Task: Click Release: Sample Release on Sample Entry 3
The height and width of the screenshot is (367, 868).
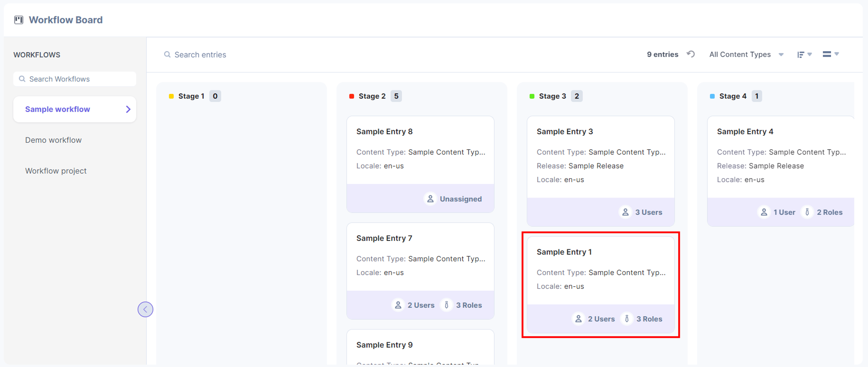Action: coord(580,166)
